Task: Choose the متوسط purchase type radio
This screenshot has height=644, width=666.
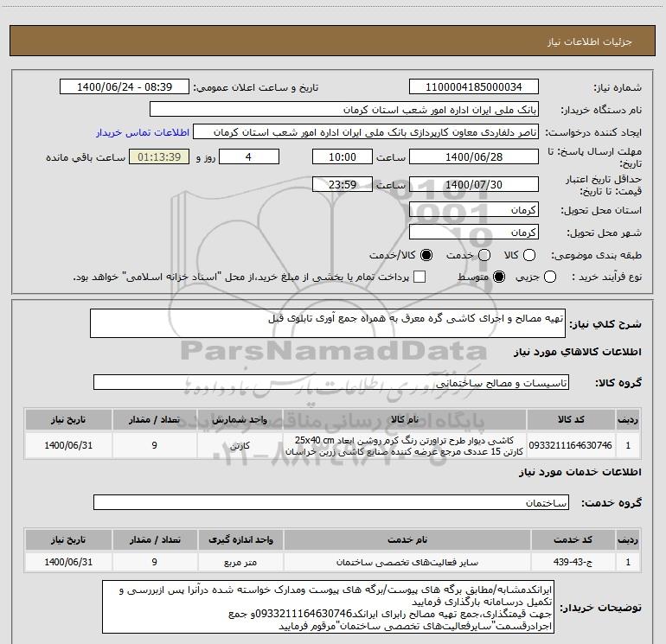Action: [499, 277]
